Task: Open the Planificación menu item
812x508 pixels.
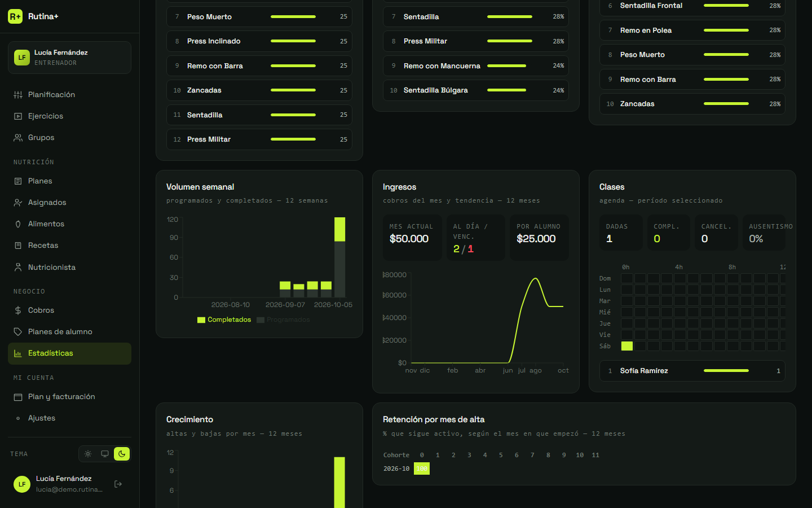Action: point(69,95)
